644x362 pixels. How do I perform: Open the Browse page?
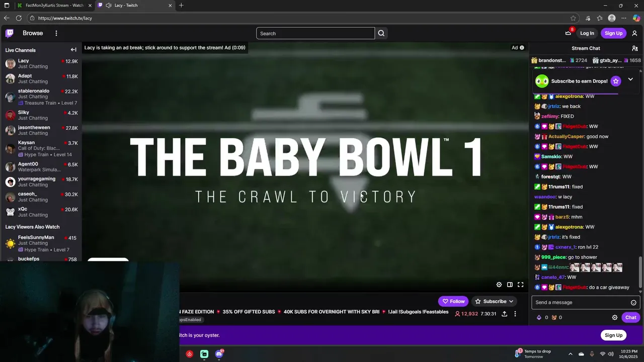click(x=33, y=33)
